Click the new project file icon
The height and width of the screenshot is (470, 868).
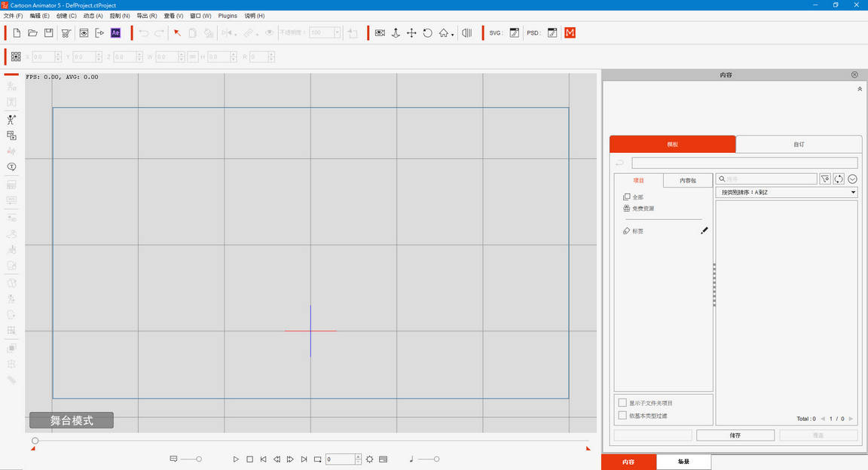17,33
